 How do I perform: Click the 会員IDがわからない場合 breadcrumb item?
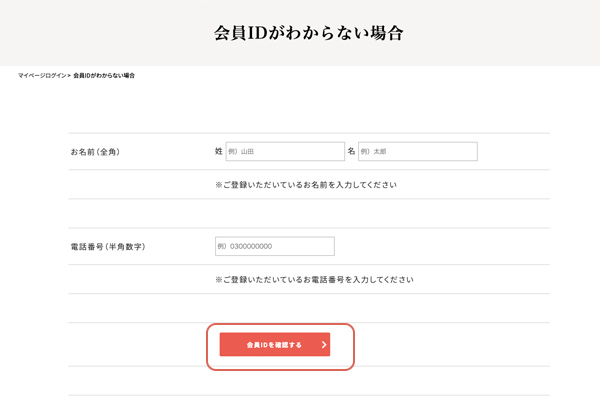[104, 76]
